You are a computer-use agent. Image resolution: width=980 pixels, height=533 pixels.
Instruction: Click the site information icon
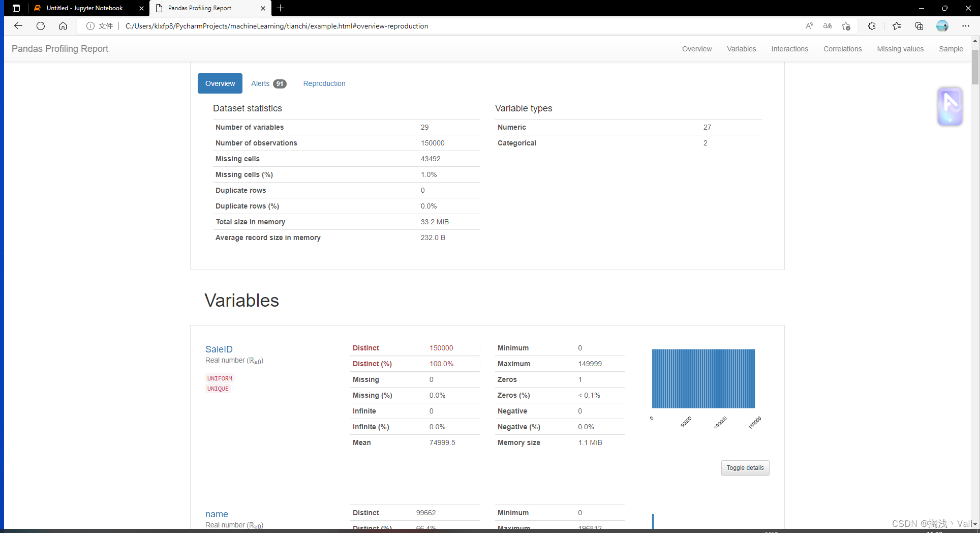tap(90, 26)
